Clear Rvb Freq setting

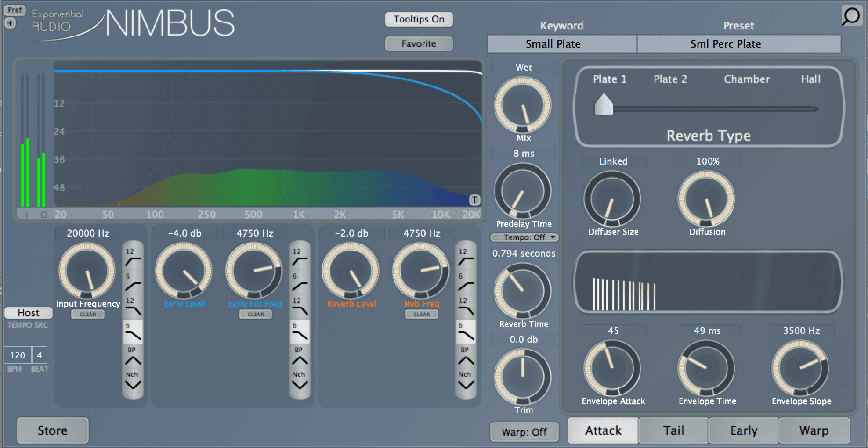click(422, 315)
